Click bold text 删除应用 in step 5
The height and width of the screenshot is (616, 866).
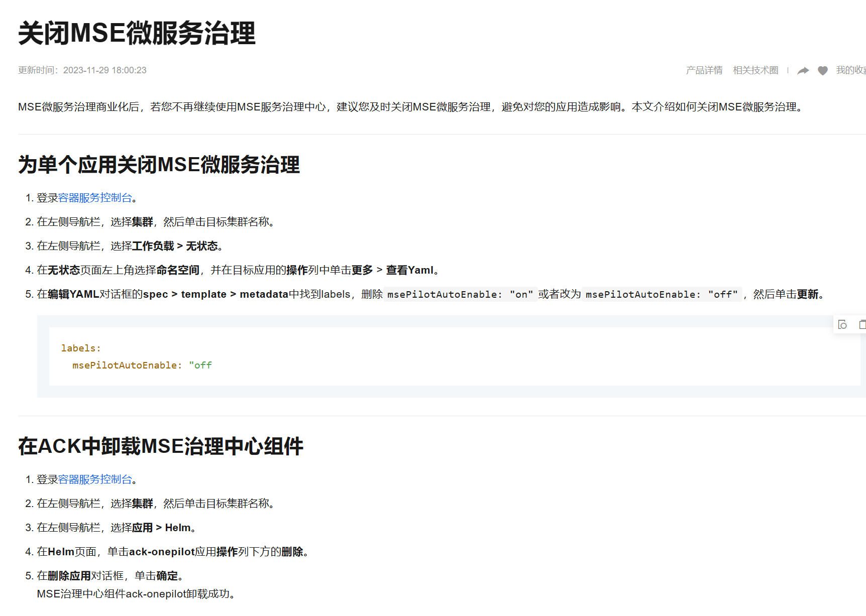coord(69,576)
